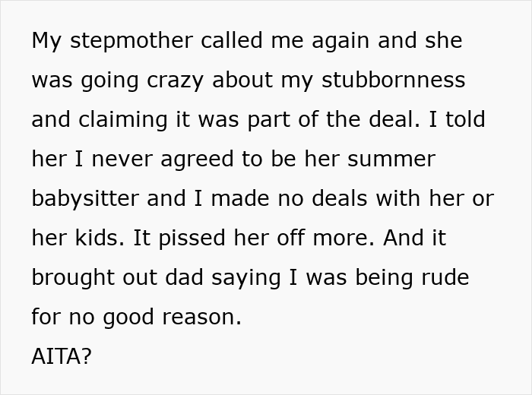Click the word "deals" in fifth line
This screenshot has height=395, width=532.
point(339,198)
